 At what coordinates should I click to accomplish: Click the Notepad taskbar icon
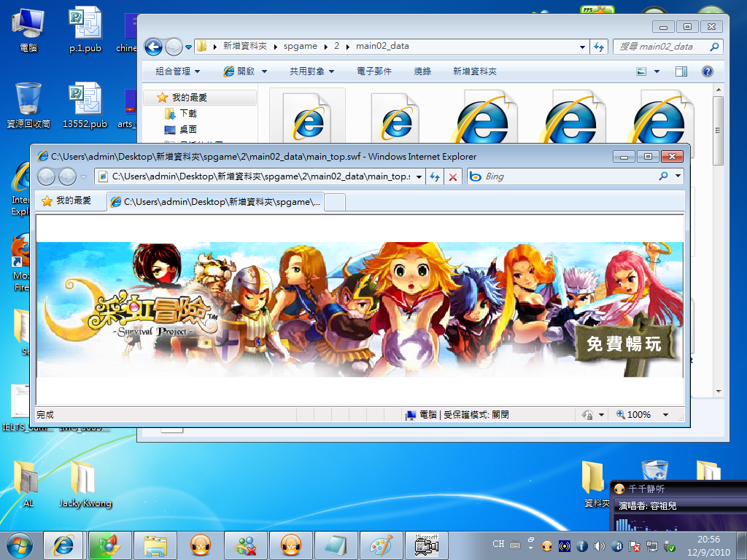click(336, 545)
